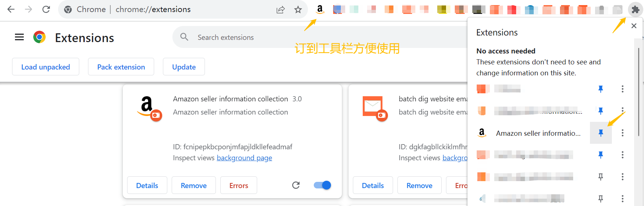644x206 pixels.
Task: Reload the Amazon seller information collection extension
Action: [296, 185]
